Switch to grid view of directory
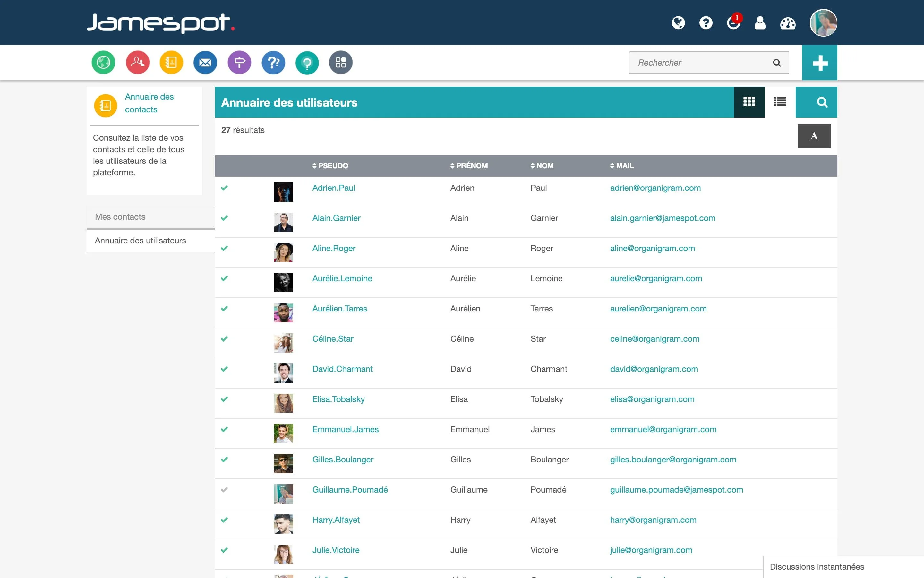 [749, 102]
